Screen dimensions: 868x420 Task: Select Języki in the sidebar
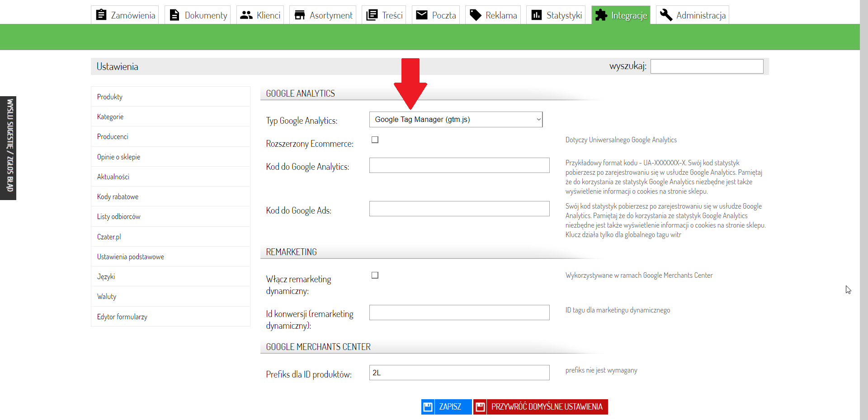170,276
